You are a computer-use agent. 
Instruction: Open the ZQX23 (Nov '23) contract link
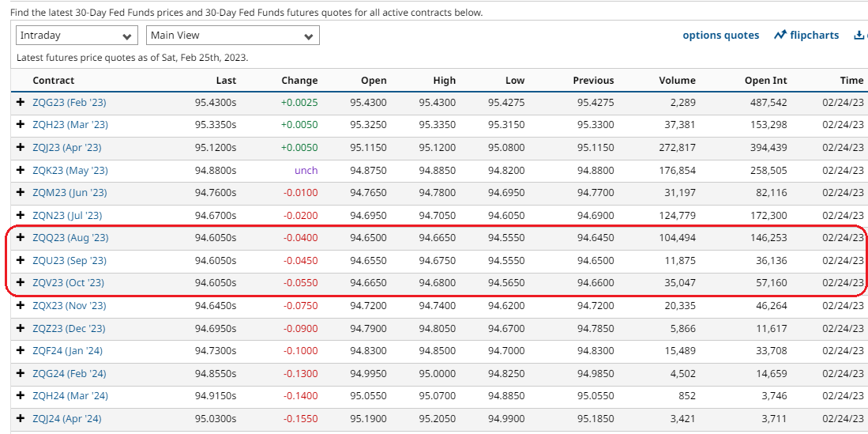(x=70, y=305)
